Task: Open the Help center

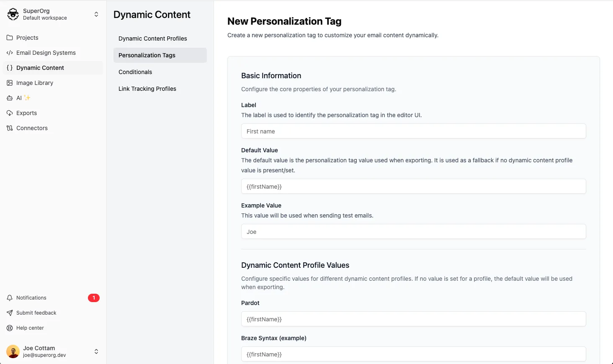Action: click(29, 328)
